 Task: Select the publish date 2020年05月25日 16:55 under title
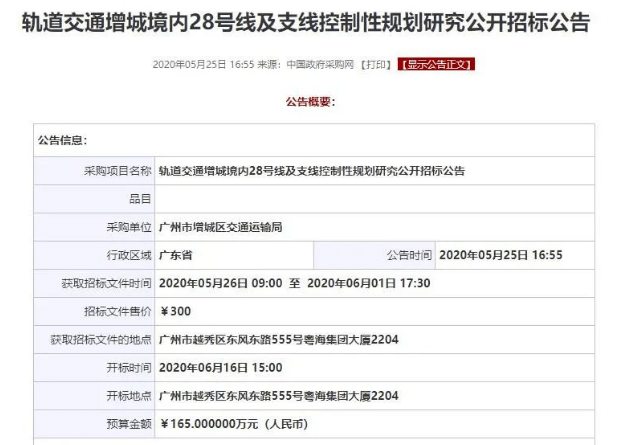click(203, 65)
